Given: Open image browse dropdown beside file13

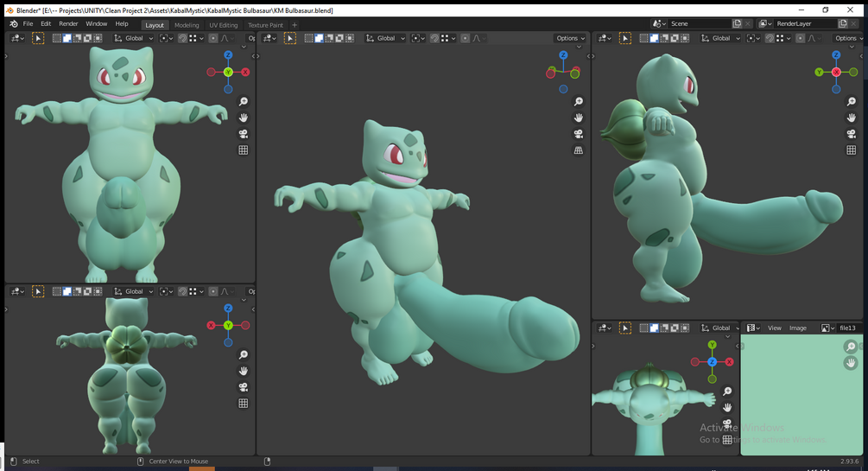Looking at the screenshot, I should pyautogui.click(x=827, y=328).
